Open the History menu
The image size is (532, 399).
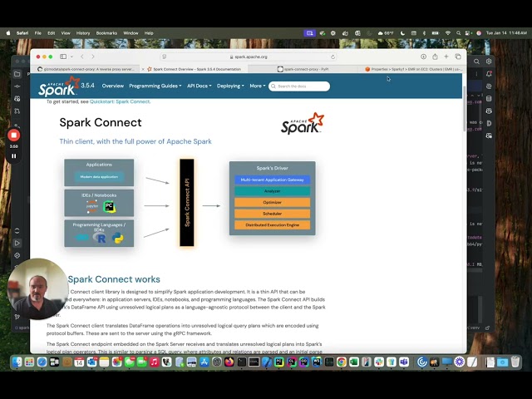[83, 33]
